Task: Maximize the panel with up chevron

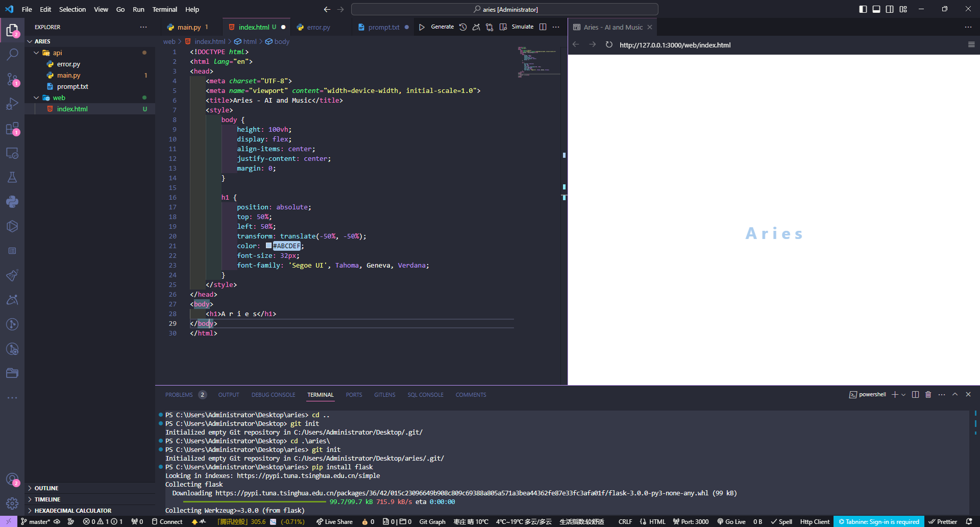Action: [955, 395]
